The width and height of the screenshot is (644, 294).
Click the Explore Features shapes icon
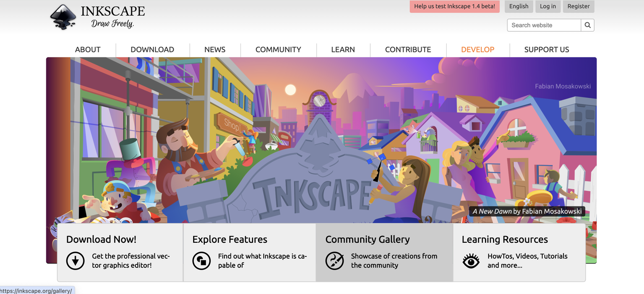[x=201, y=260]
